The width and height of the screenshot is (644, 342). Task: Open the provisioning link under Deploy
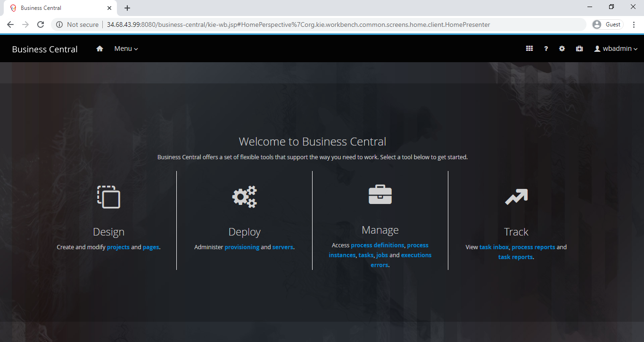[242, 247]
